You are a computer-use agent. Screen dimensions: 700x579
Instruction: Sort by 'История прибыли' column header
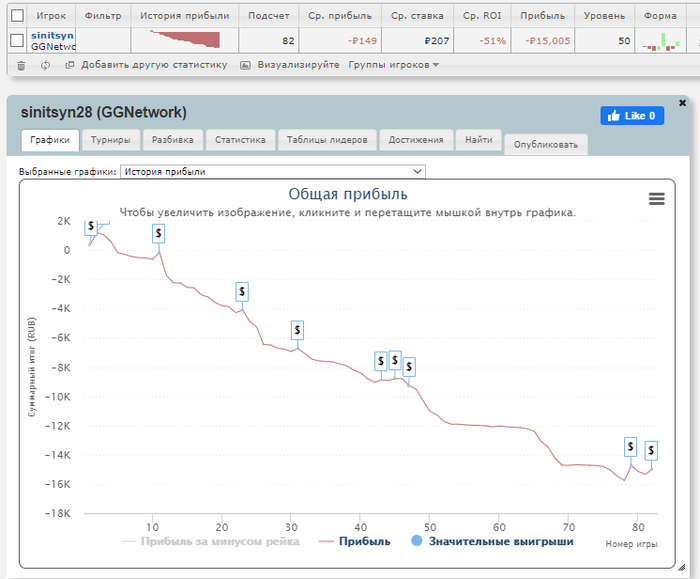click(x=184, y=16)
